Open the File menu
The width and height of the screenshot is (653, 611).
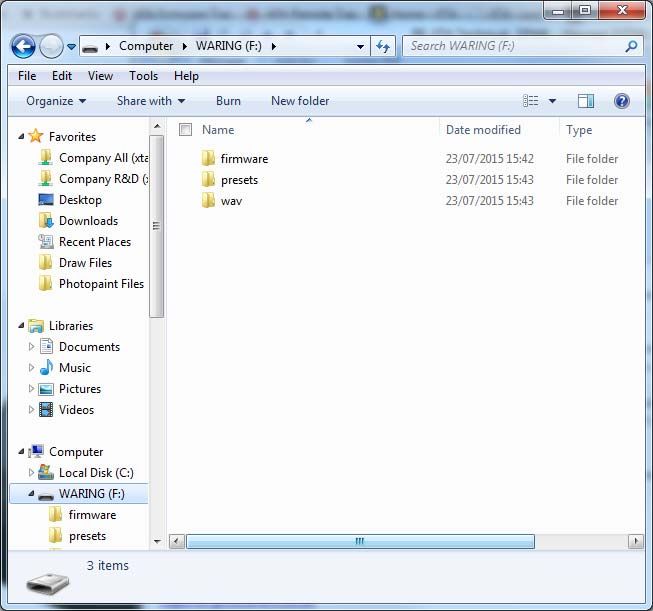[27, 76]
